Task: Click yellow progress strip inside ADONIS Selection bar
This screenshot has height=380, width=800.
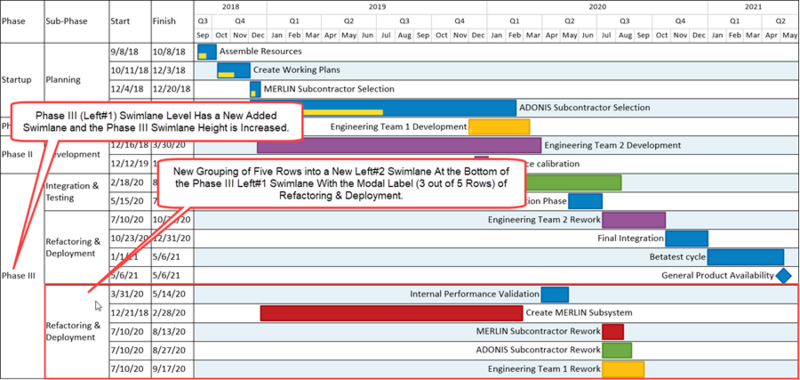Action: [343, 112]
